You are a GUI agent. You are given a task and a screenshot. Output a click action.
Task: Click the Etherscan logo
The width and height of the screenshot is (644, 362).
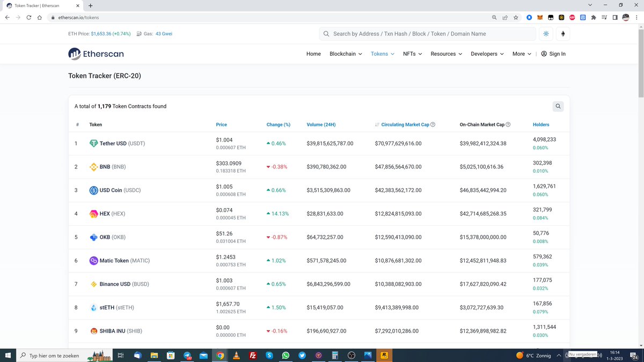96,54
